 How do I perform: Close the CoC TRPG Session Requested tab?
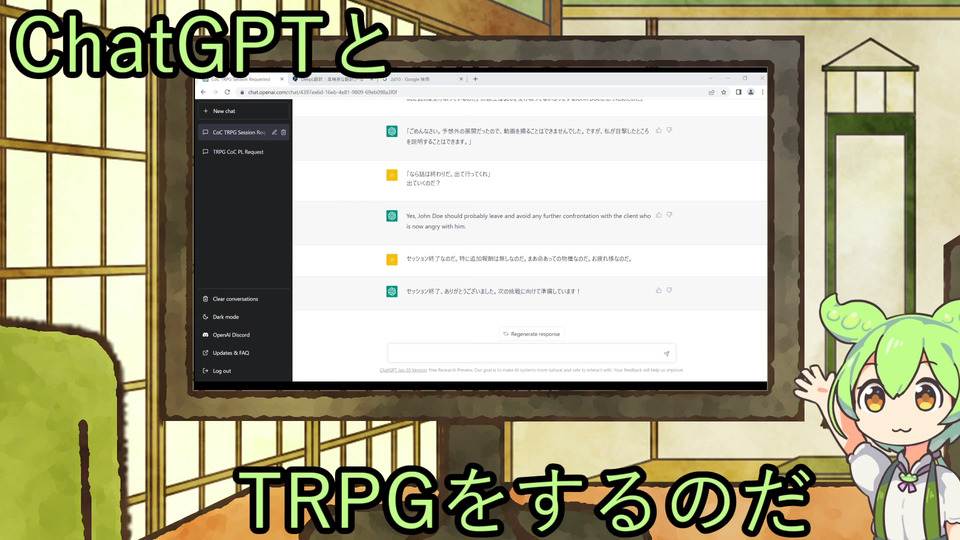(282, 79)
